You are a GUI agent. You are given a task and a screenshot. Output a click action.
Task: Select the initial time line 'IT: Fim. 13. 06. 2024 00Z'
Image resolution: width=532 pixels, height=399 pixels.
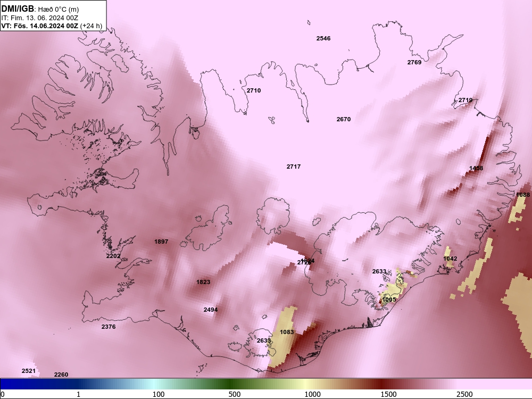click(40, 18)
